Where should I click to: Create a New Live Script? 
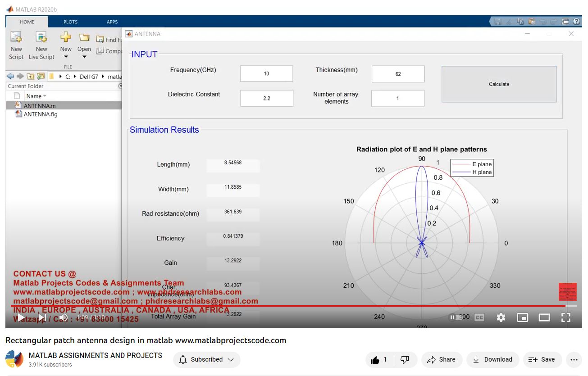click(x=41, y=45)
